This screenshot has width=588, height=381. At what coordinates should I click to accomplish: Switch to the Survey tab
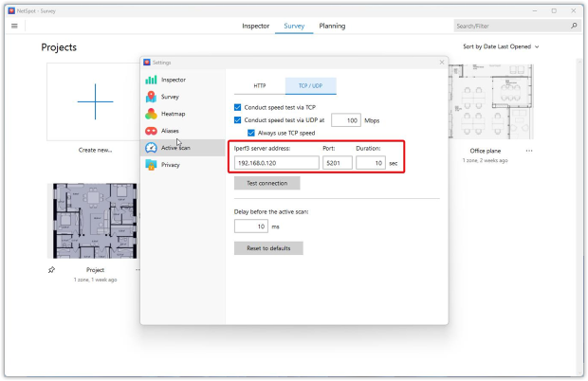coord(294,26)
